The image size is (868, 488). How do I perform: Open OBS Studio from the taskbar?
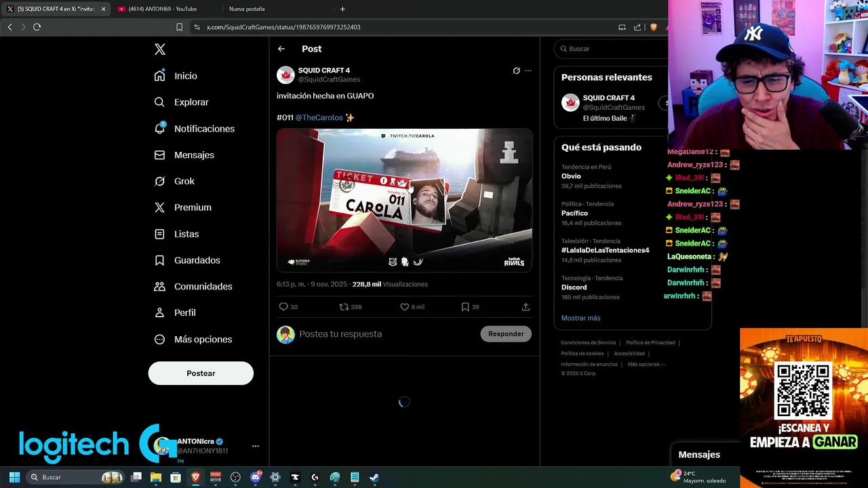click(x=235, y=477)
